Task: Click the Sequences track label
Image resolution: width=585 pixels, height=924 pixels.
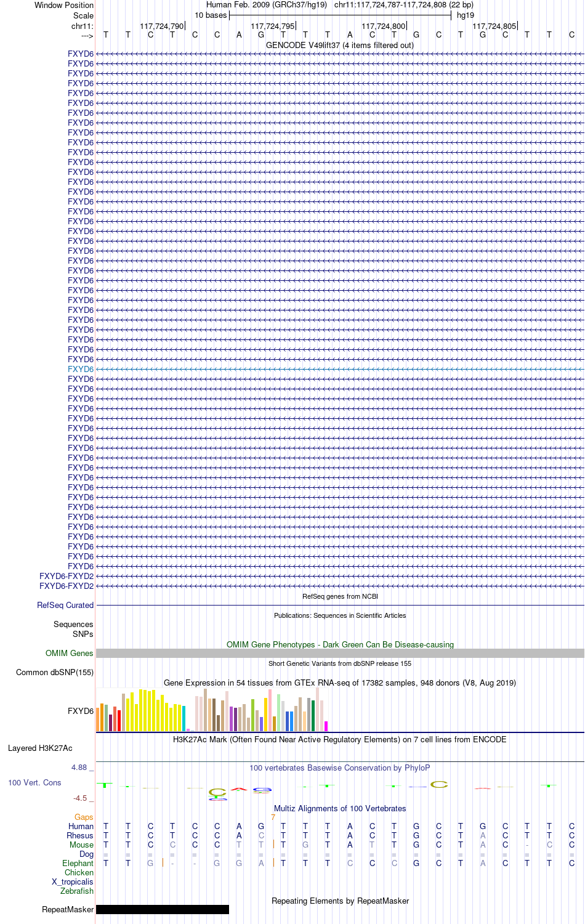Action: tap(73, 624)
